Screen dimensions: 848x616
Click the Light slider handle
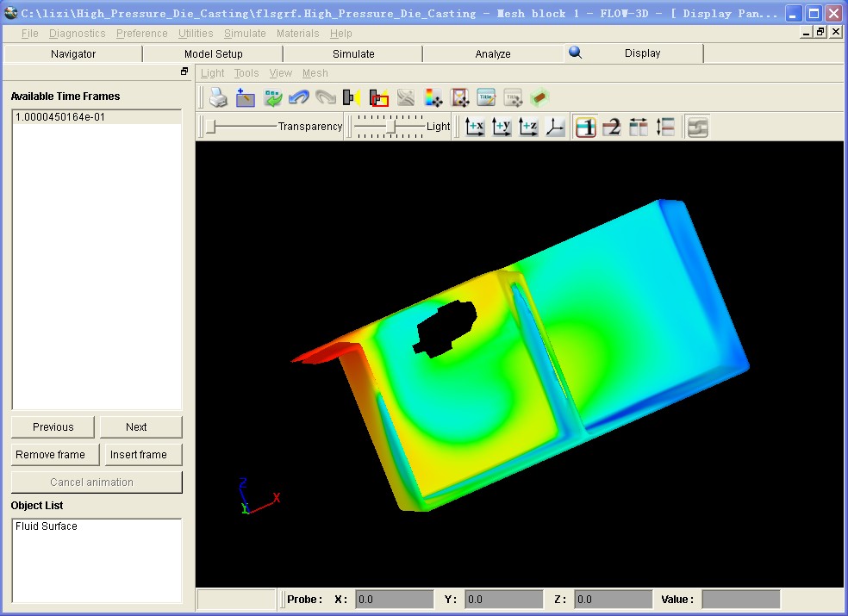tap(392, 127)
